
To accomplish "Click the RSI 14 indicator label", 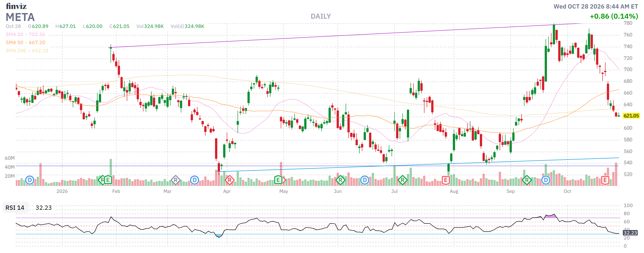I will point(15,208).
